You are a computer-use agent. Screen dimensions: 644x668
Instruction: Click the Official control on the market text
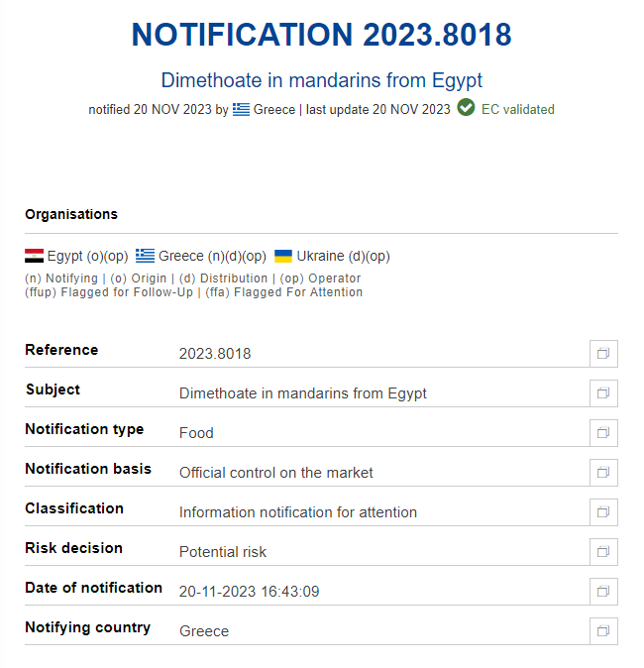(x=275, y=473)
